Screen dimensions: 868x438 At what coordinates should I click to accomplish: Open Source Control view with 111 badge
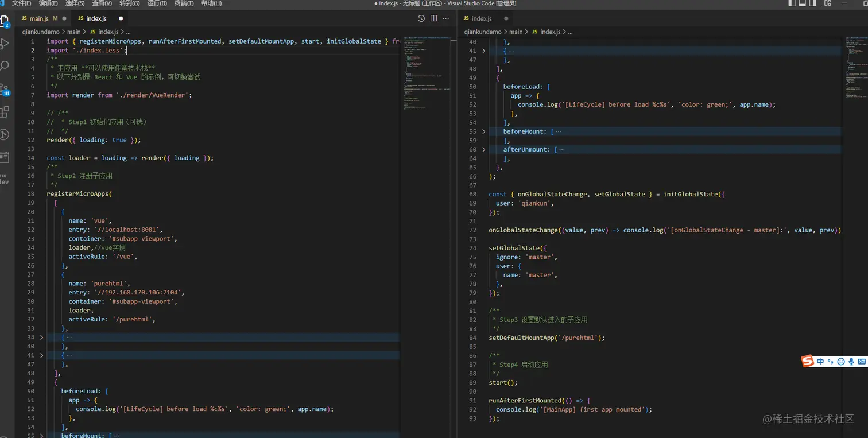pos(5,90)
